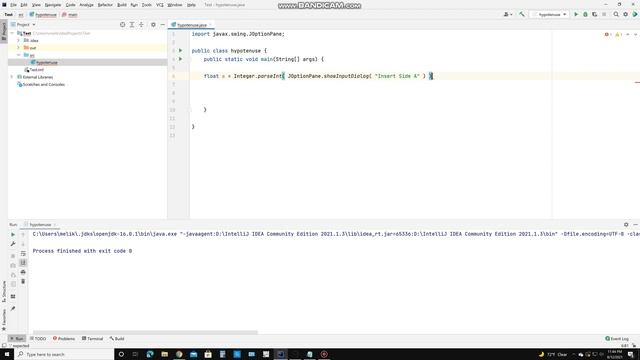The width and height of the screenshot is (640, 360).
Task: Open the Build menu
Action: (x=122, y=5)
